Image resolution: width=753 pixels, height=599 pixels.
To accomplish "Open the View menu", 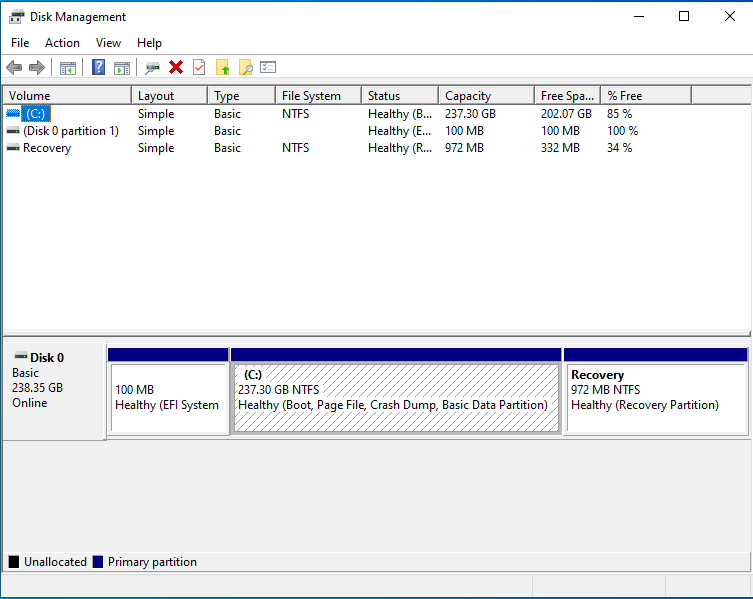I will click(x=108, y=43).
